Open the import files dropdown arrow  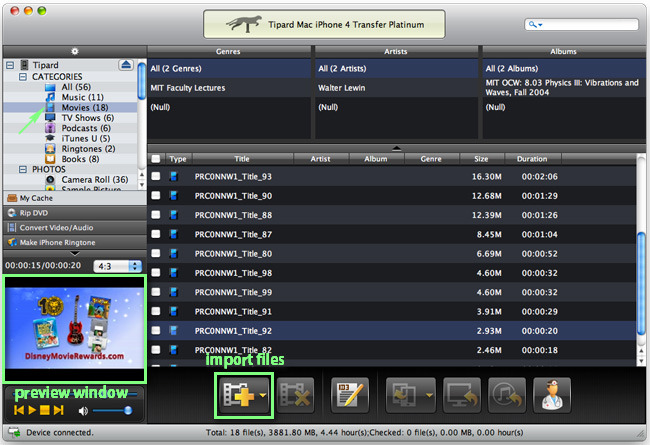(263, 395)
